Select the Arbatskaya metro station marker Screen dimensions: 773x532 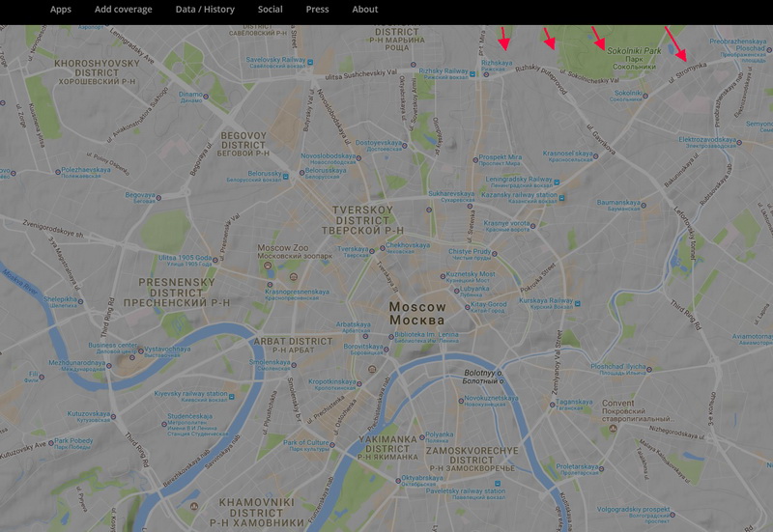coord(365,336)
